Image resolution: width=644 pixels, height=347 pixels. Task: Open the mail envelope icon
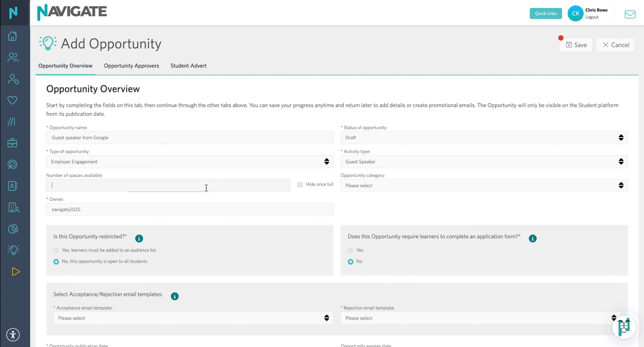(x=630, y=14)
